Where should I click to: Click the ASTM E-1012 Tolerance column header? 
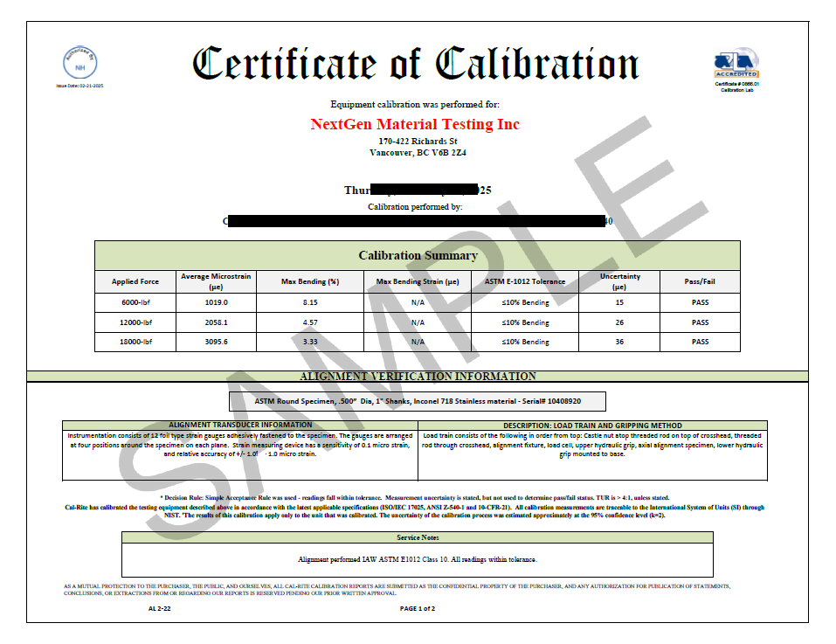coord(525,281)
